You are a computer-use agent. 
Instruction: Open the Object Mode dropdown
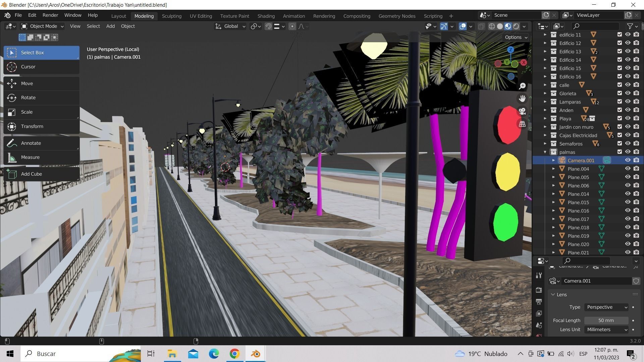tap(42, 26)
